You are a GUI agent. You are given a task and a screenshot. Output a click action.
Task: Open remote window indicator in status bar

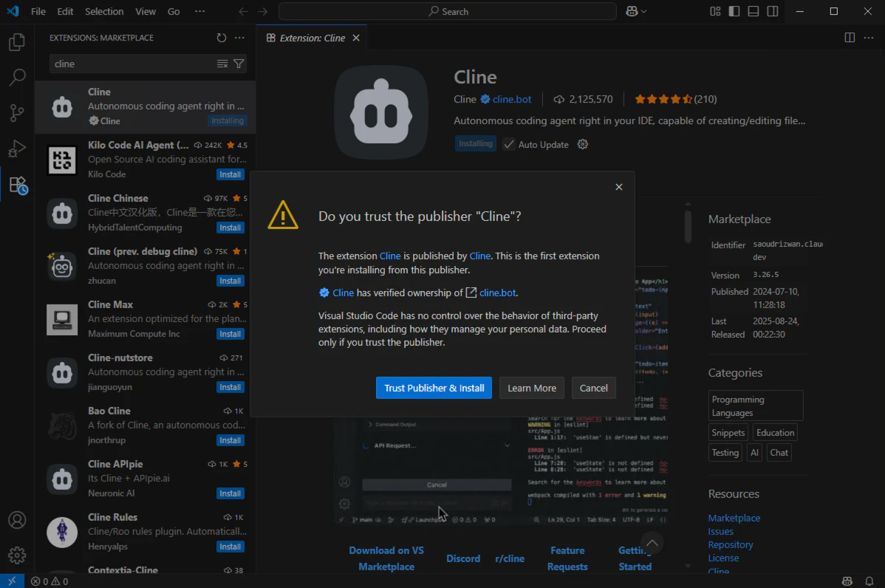click(12, 581)
